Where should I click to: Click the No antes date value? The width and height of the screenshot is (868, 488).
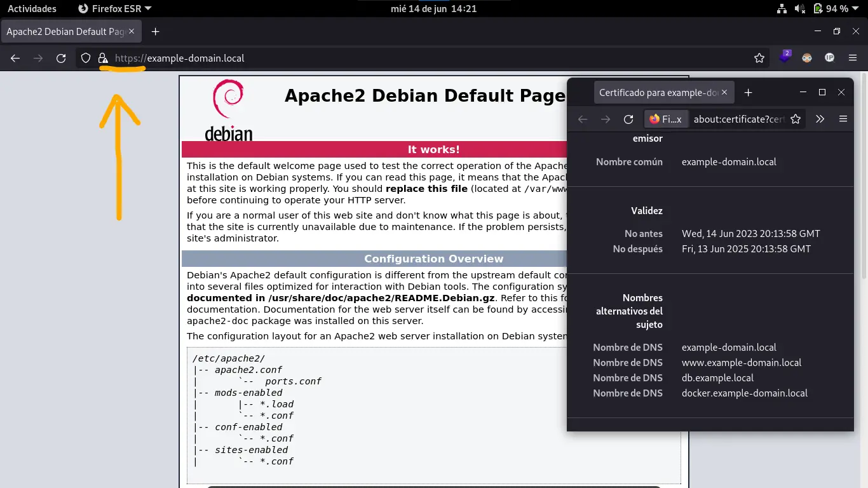click(751, 233)
